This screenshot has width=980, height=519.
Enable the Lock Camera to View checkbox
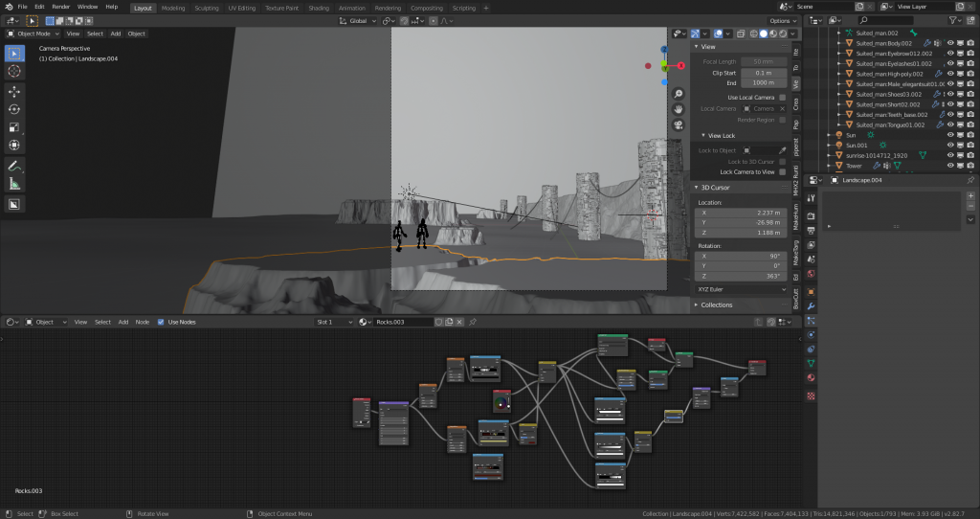(782, 171)
